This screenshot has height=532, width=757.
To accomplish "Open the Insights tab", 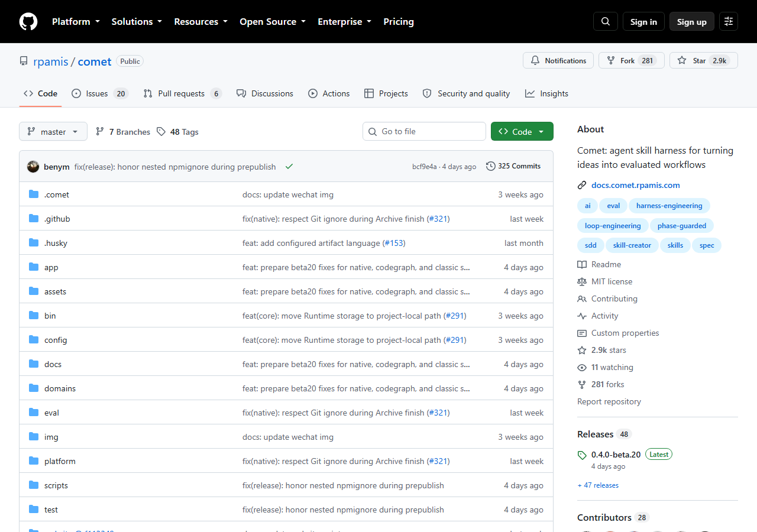I will pos(546,93).
